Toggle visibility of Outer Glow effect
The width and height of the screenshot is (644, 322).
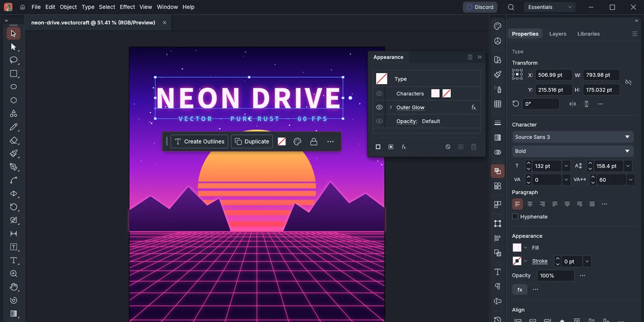pyautogui.click(x=379, y=107)
